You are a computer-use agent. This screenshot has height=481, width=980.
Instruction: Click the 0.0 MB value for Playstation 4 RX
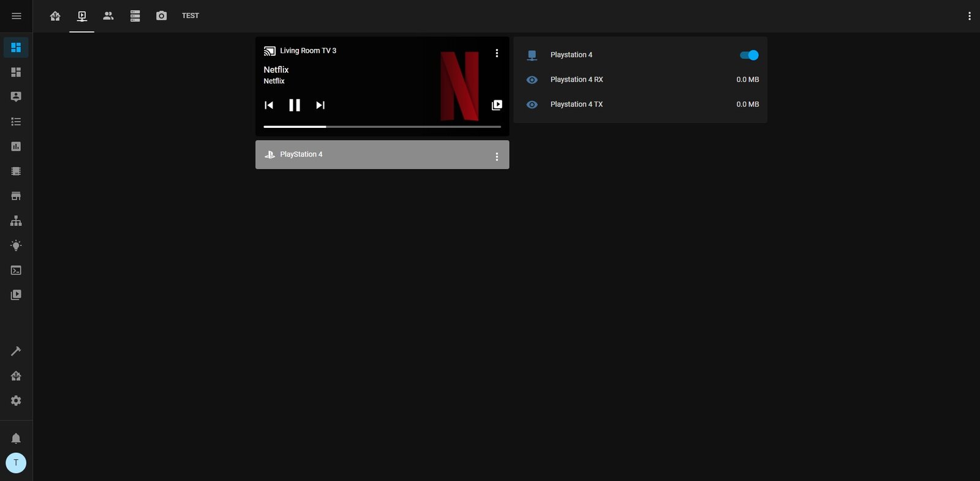click(747, 80)
